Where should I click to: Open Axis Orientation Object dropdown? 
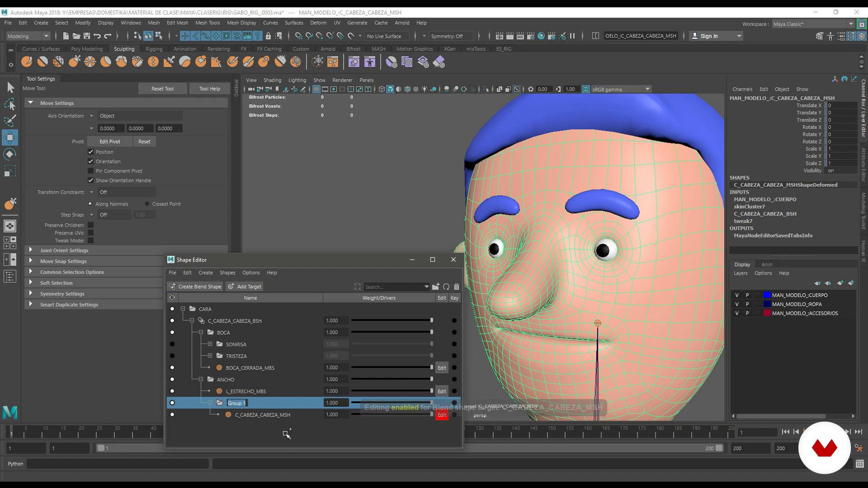click(x=140, y=116)
